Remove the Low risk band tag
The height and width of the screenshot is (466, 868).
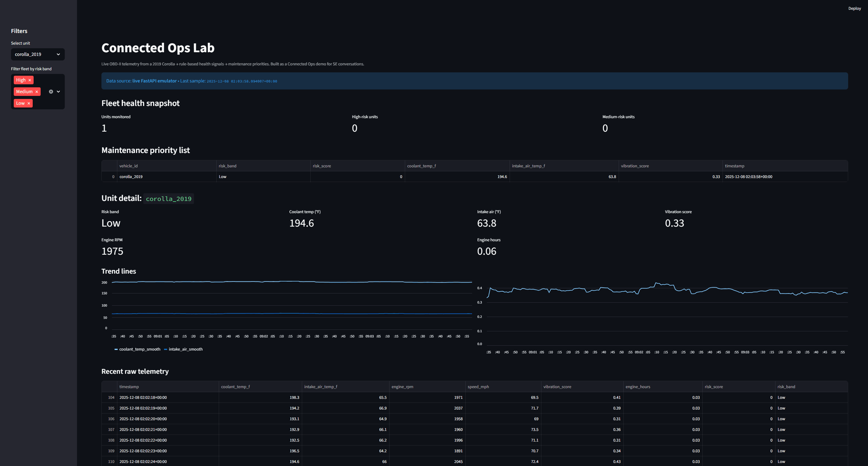(x=29, y=103)
